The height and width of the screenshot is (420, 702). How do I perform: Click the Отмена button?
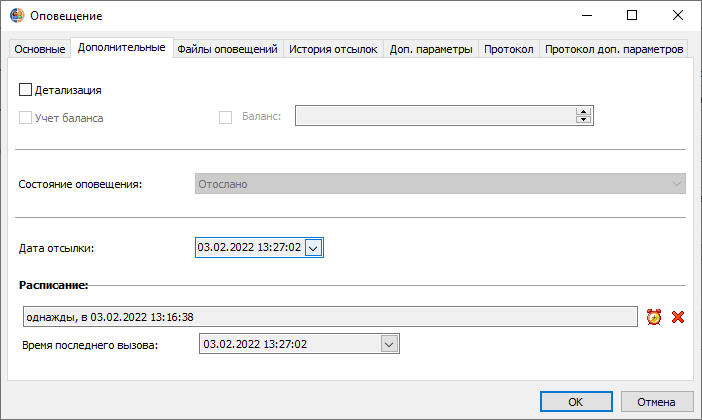pos(656,402)
